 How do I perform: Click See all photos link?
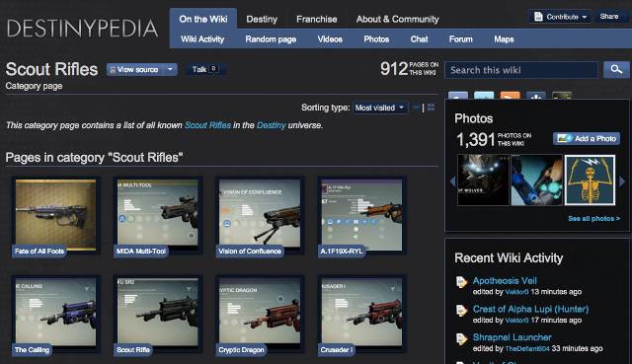click(593, 218)
